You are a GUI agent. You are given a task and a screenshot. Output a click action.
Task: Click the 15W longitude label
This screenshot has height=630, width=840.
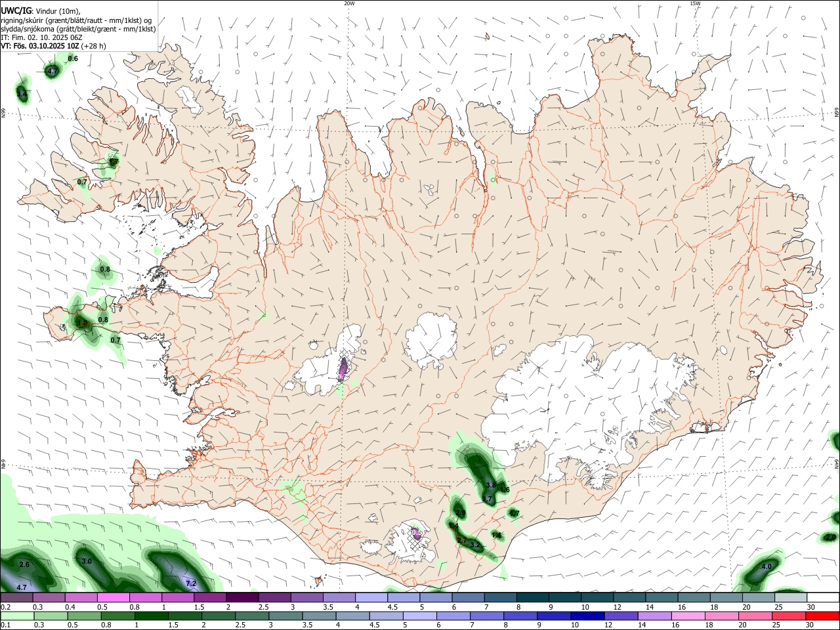coord(695,3)
